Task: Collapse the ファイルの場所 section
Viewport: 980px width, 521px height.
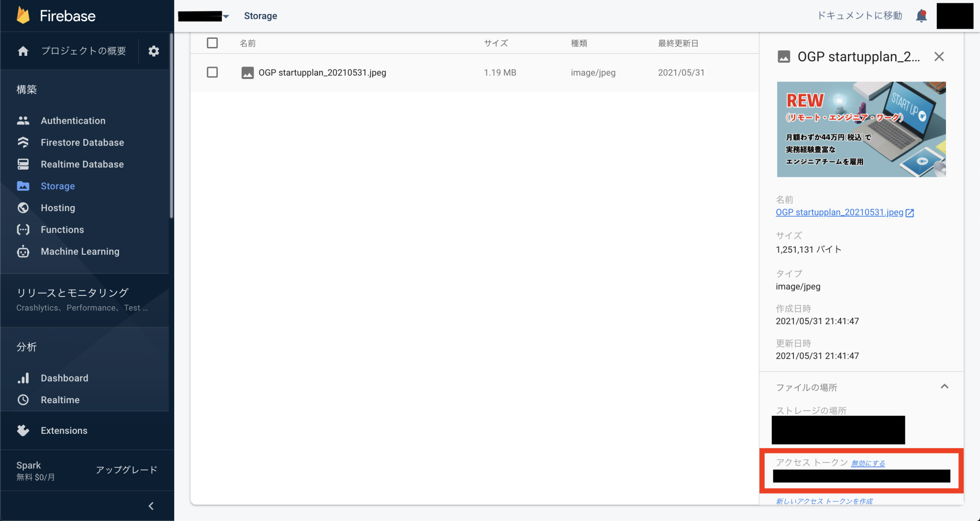Action: pos(945,386)
